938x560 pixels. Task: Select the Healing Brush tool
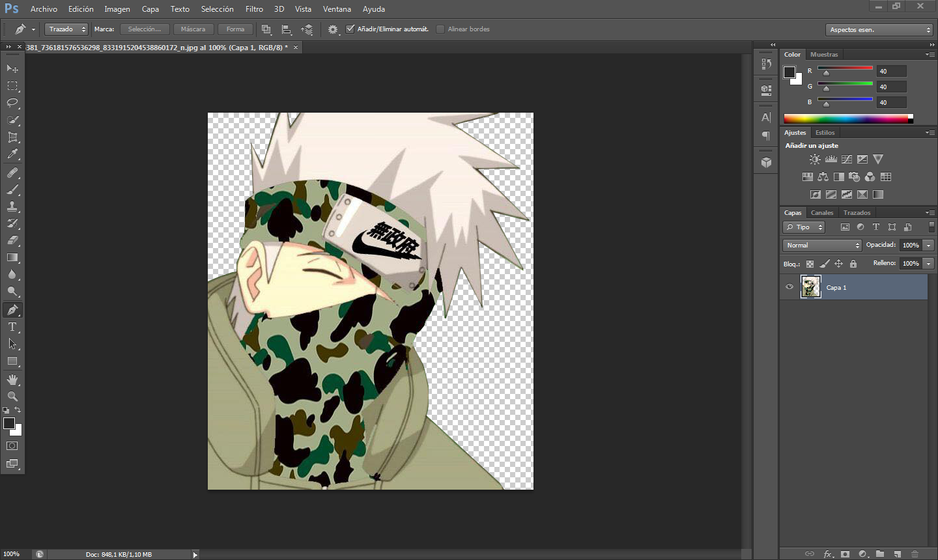(x=12, y=173)
